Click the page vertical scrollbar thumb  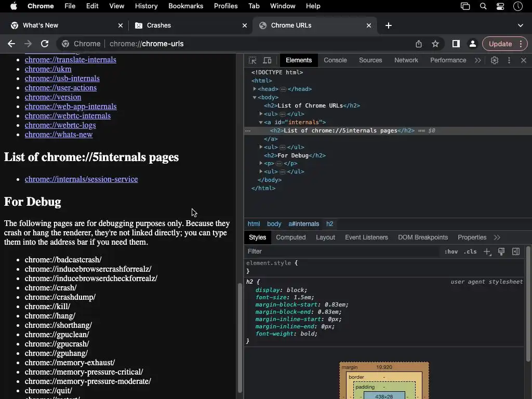tap(240, 338)
